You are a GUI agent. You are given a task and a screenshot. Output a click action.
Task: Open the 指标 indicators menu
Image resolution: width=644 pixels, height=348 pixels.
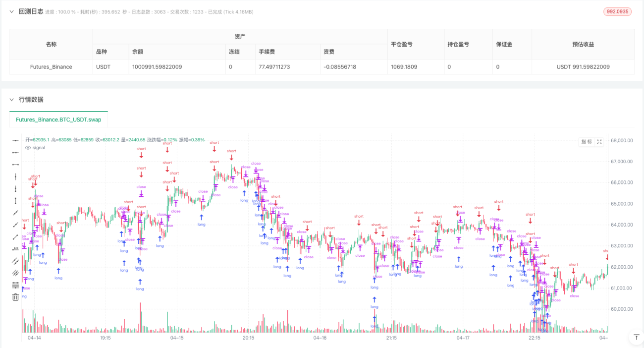[587, 142]
